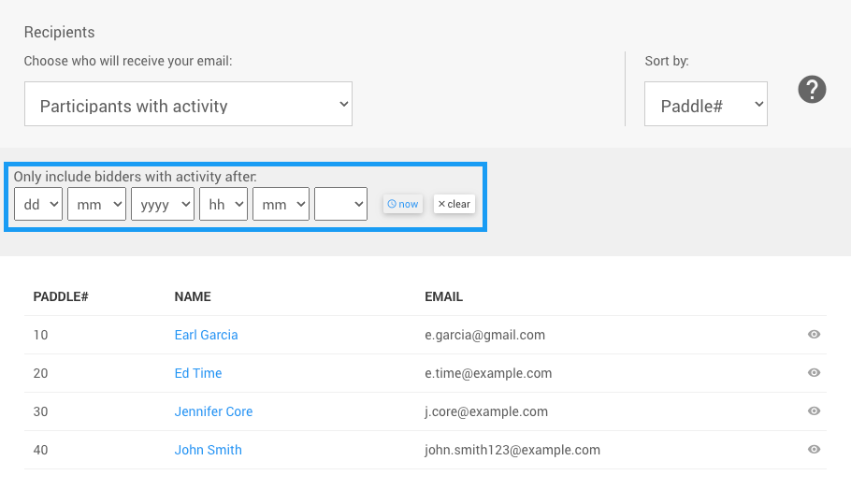851x504 pixels.
Task: Open Jennifer Core's participant link
Action: [213, 411]
